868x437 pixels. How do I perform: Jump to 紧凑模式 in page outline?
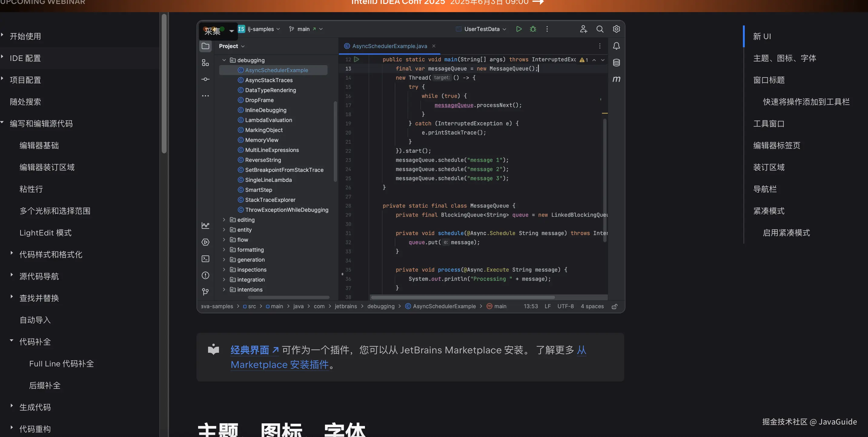769,211
